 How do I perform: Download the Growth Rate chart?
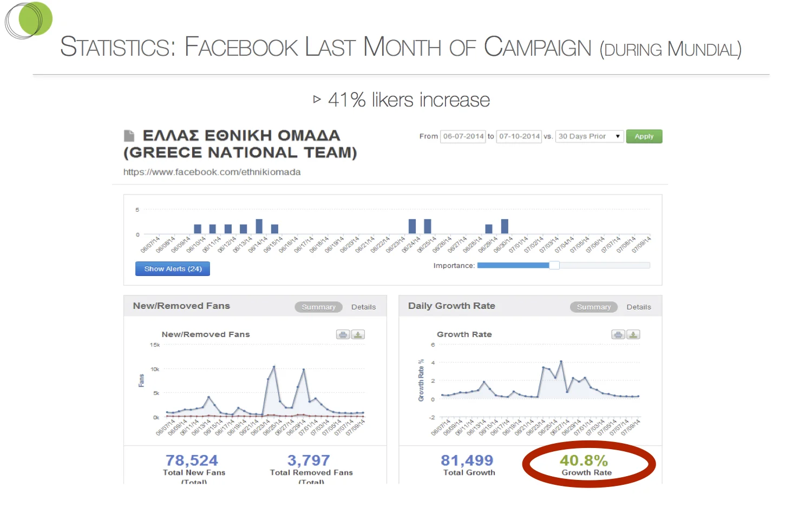point(633,334)
